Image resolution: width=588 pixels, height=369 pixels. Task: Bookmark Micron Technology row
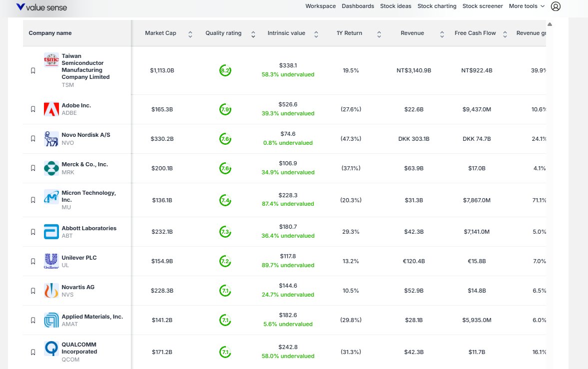[x=33, y=200]
